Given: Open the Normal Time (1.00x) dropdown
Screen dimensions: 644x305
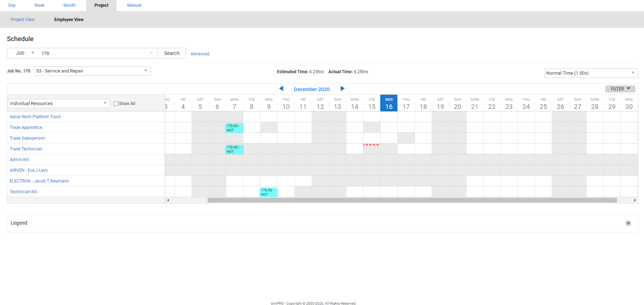Looking at the screenshot, I should point(591,73).
